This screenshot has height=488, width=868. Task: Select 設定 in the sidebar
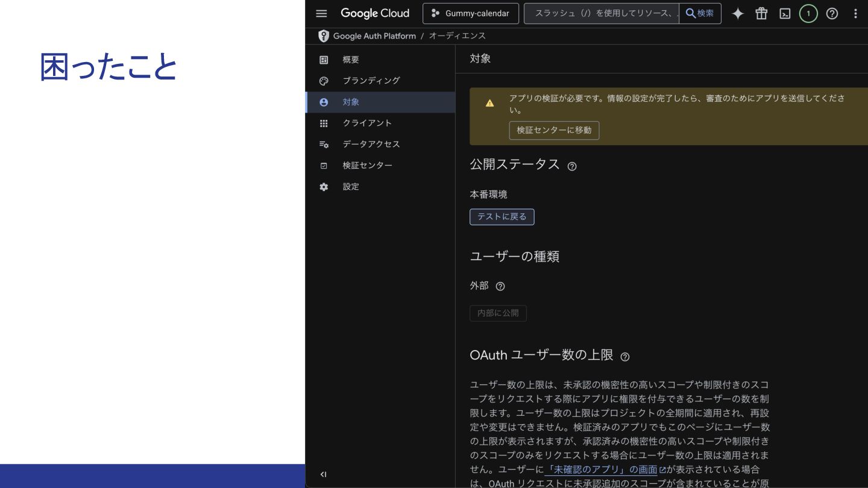coord(380,187)
